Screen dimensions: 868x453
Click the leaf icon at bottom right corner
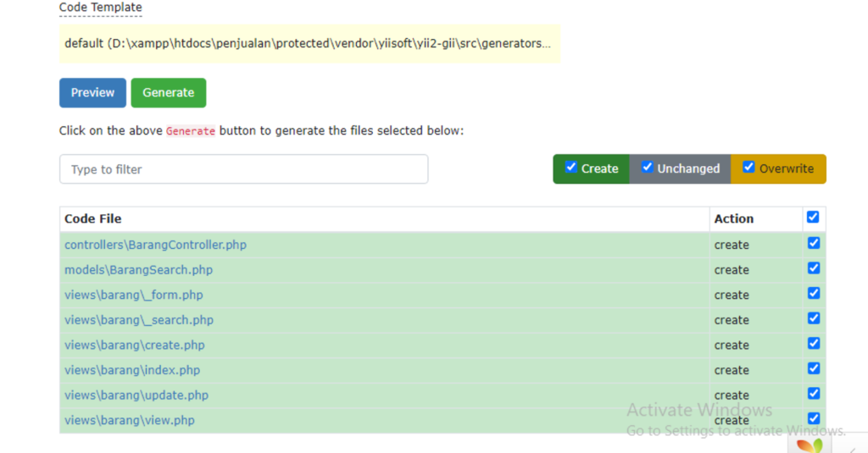[x=810, y=445]
